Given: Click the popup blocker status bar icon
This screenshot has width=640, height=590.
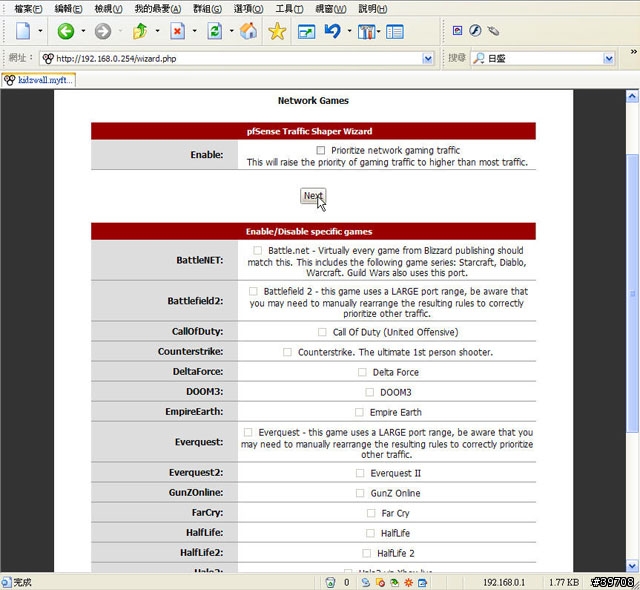Looking at the screenshot, I should click(380, 582).
